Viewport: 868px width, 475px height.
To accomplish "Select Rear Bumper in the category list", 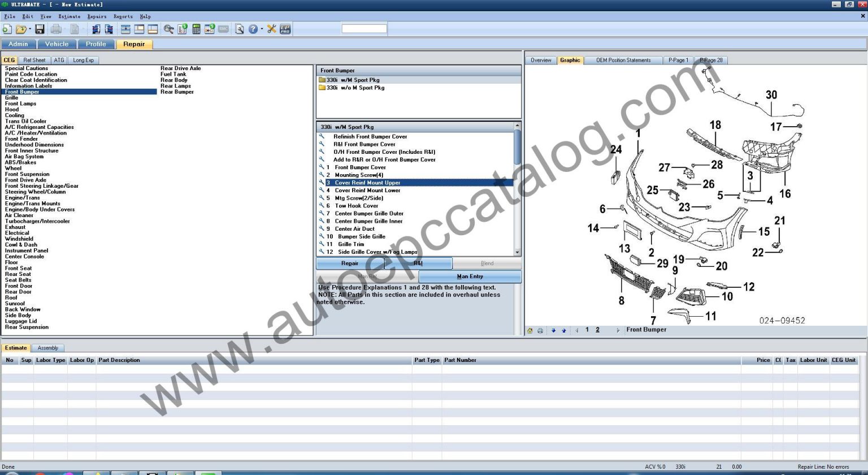I will [177, 92].
